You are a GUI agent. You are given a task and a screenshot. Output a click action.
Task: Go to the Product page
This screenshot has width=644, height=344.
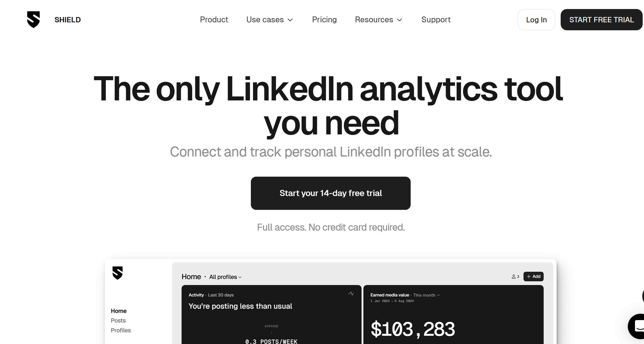pyautogui.click(x=214, y=20)
